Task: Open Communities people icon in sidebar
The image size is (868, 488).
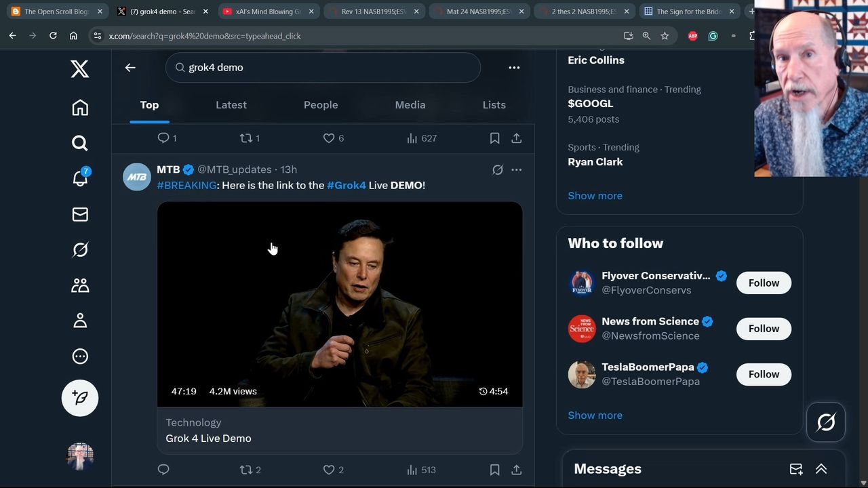Action: (80, 285)
